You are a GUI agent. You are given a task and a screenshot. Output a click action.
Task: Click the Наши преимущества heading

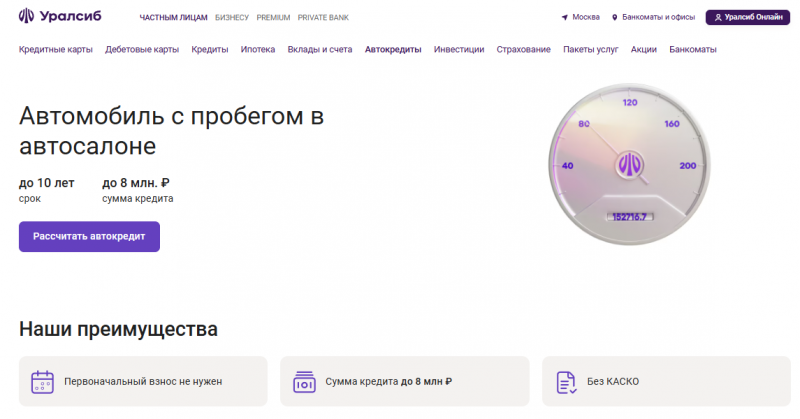pos(118,329)
